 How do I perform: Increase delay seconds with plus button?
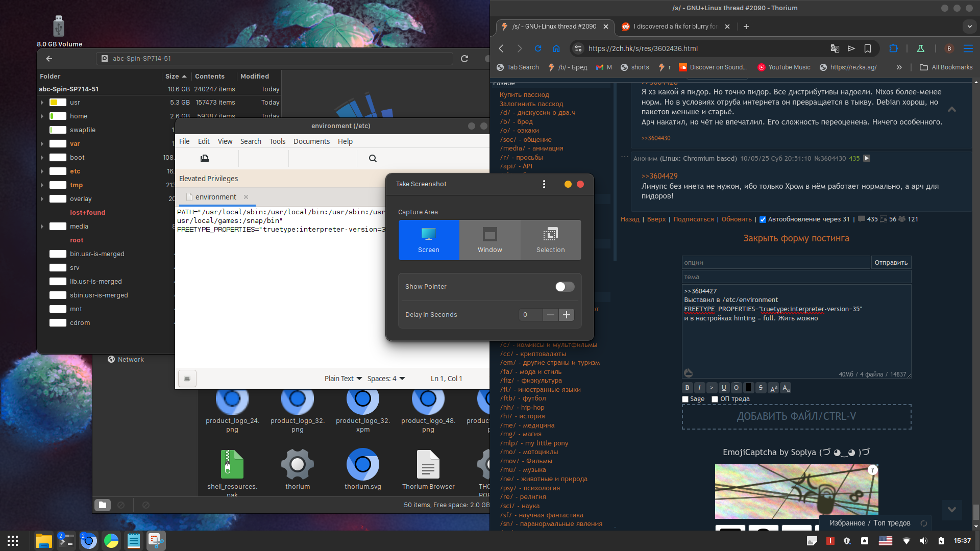click(567, 315)
